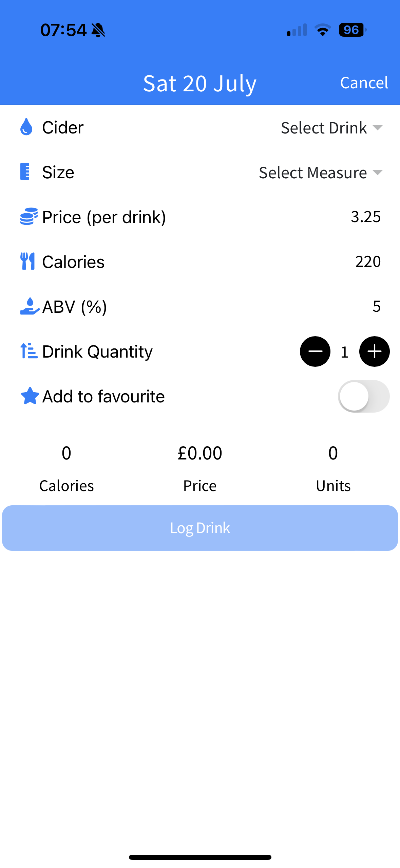Edit the Calories value 220
This screenshot has width=400, height=868.
(x=368, y=261)
